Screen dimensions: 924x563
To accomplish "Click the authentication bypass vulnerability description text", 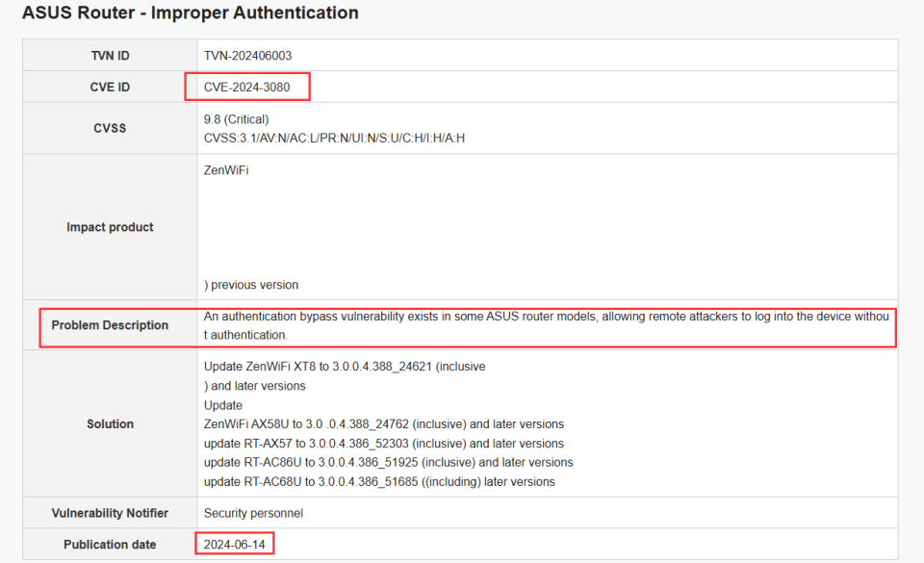I will point(547,325).
